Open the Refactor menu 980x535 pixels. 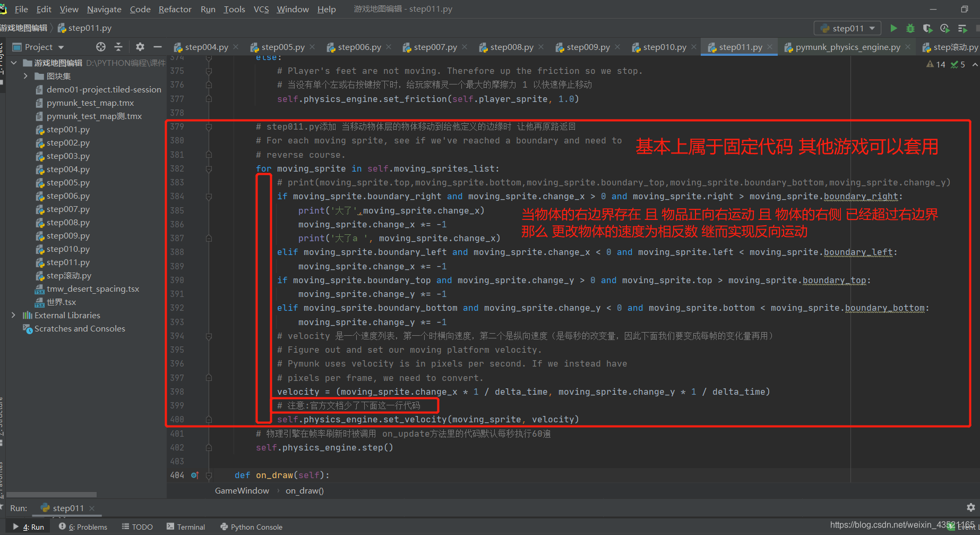[175, 9]
